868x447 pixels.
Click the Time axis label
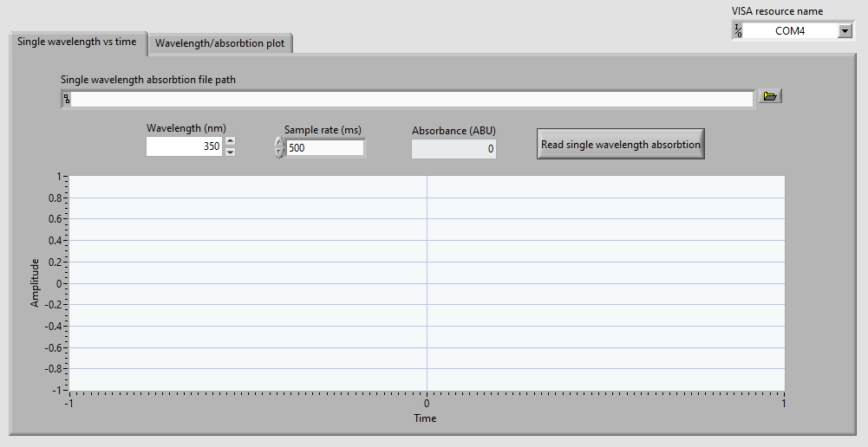tap(425, 418)
